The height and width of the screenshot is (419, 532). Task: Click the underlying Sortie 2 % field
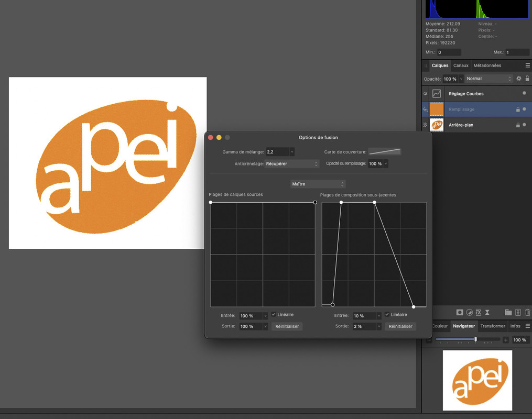[364, 326]
